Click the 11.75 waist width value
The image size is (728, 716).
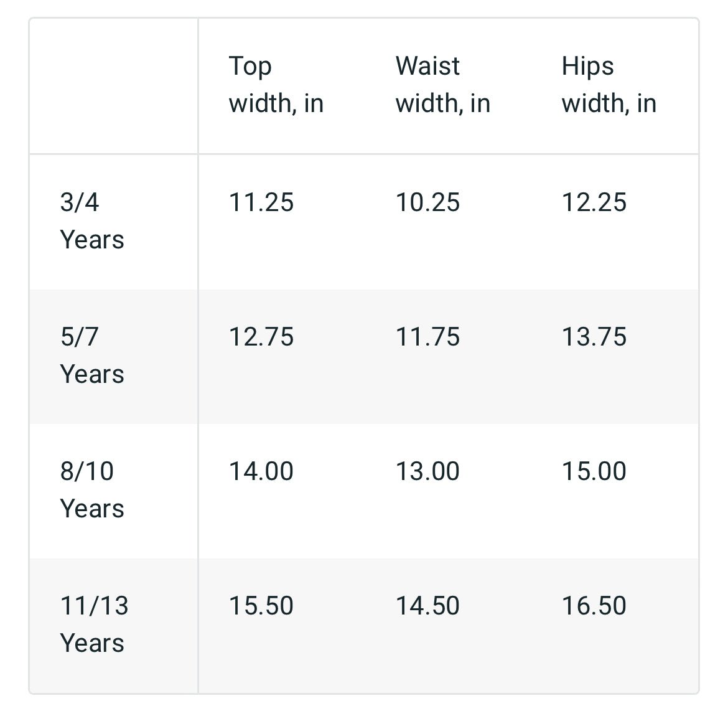click(x=428, y=337)
